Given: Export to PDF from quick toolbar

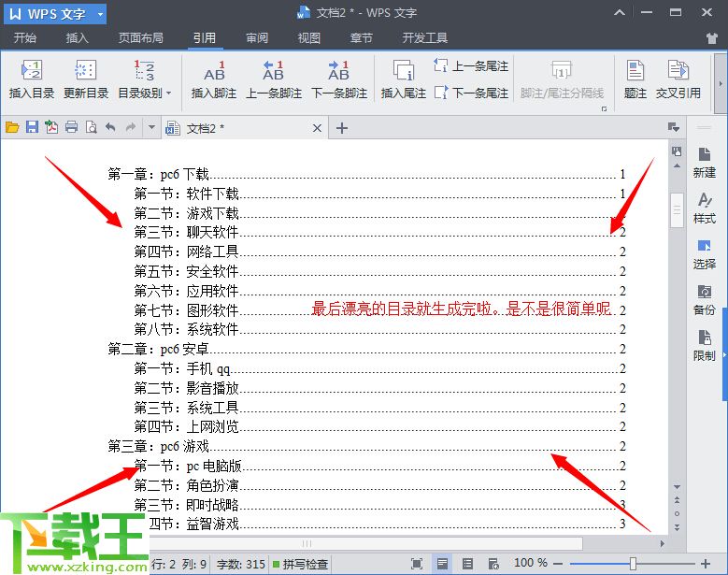Looking at the screenshot, I should pos(51,127).
